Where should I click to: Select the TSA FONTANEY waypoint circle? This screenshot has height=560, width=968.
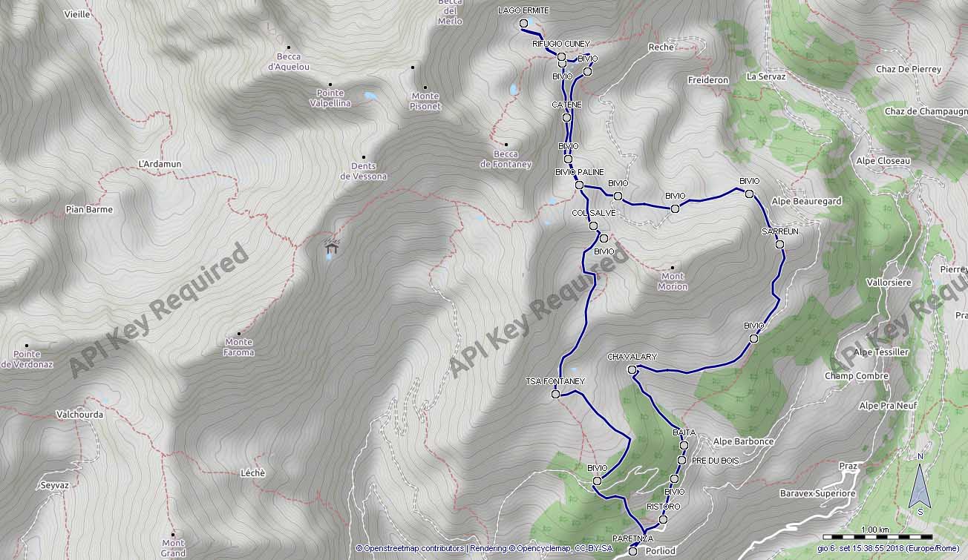(555, 394)
